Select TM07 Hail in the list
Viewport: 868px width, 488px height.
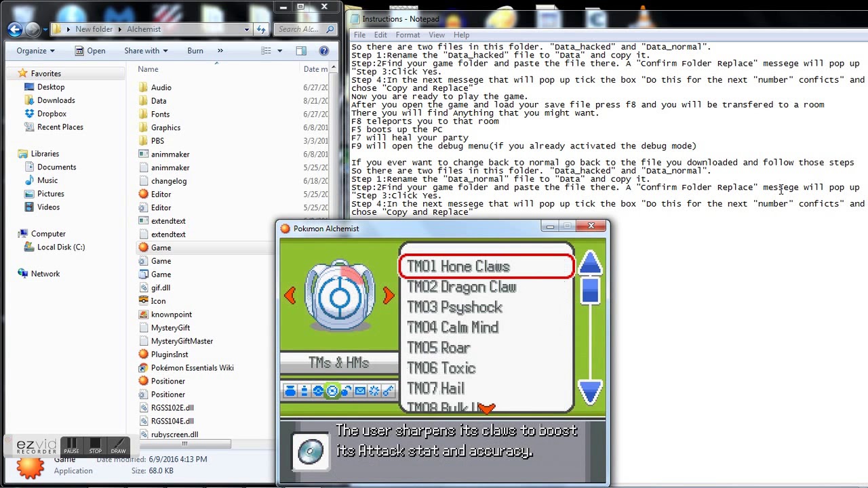[x=435, y=388]
